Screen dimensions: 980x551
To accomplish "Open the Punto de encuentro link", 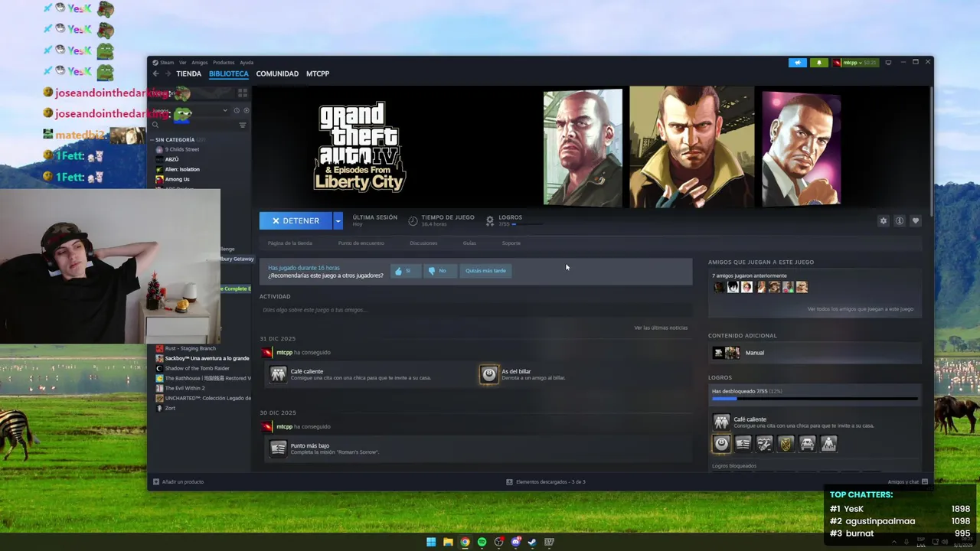I will point(361,243).
